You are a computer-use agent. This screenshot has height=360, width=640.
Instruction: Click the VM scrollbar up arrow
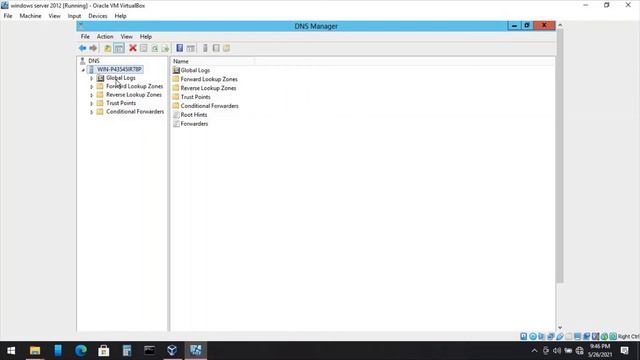[560, 25]
